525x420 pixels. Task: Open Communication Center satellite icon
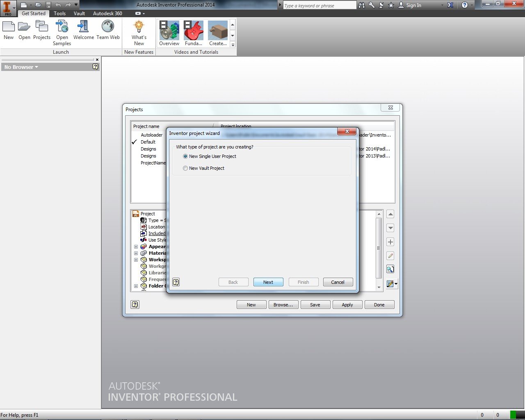click(x=381, y=5)
